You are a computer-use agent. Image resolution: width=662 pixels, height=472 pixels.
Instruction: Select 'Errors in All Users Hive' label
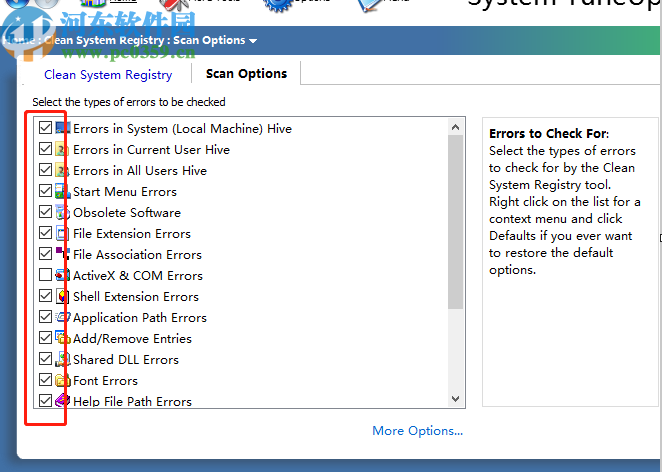pyautogui.click(x=140, y=171)
